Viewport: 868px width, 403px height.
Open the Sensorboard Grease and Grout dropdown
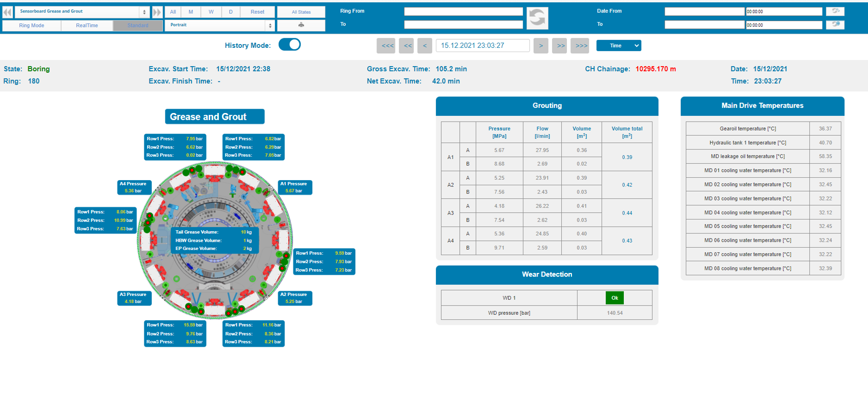(x=83, y=11)
